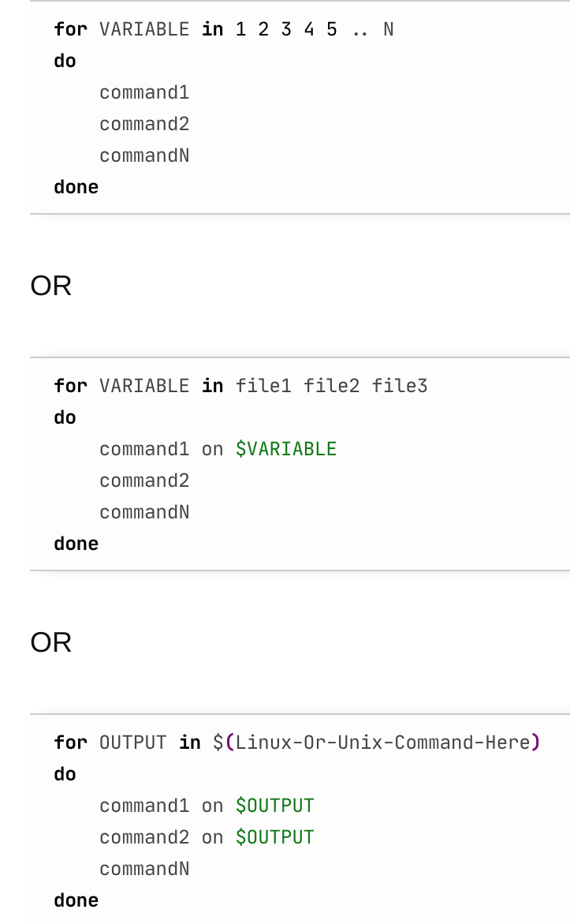Click the first OR heading
The width and height of the screenshot is (570, 924).
point(50,286)
